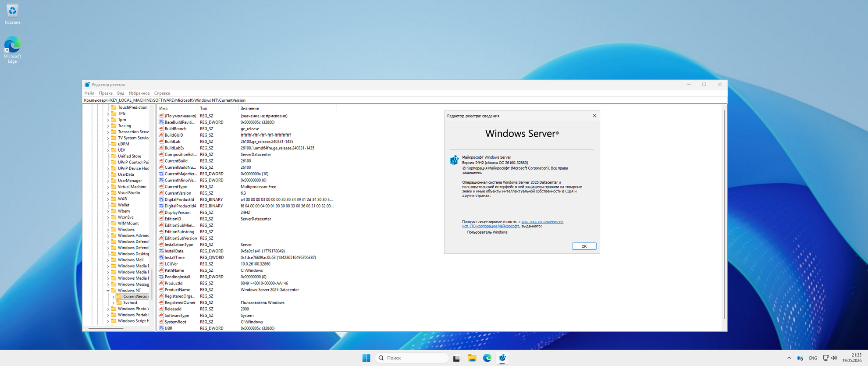
Task: Click the Значение column header
Action: pos(287,108)
